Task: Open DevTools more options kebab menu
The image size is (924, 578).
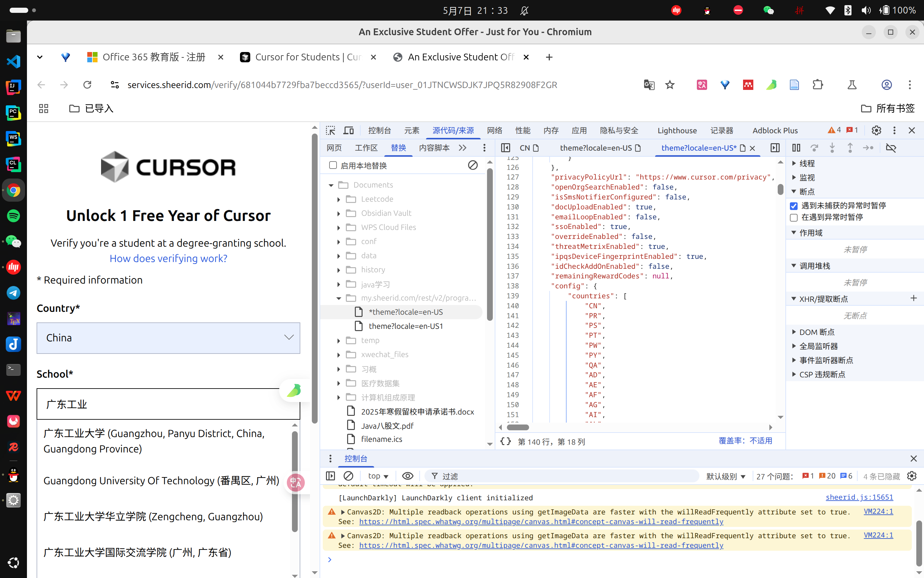Action: pos(894,130)
